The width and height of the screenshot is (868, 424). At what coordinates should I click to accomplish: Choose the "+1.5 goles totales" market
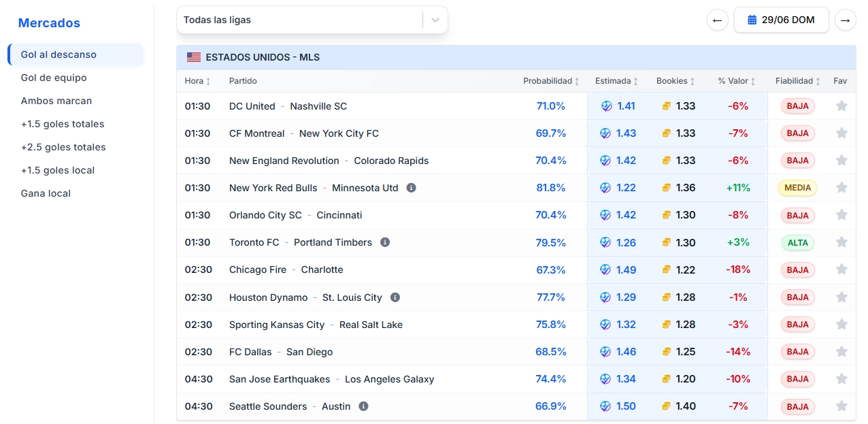(x=63, y=124)
